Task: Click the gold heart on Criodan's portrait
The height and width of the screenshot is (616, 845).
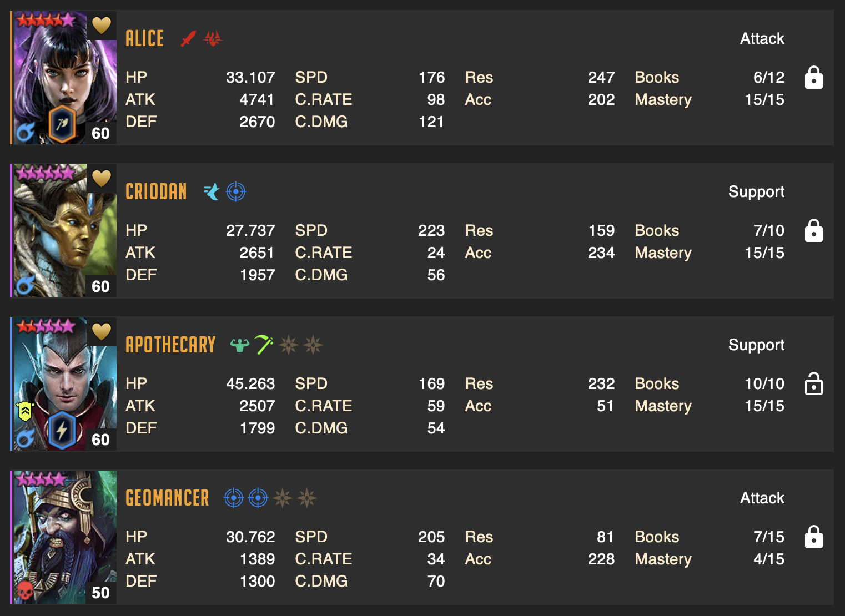Action: click(x=102, y=178)
